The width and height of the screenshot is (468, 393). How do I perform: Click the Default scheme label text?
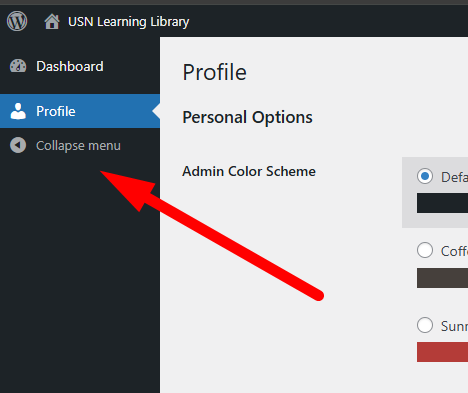[454, 177]
